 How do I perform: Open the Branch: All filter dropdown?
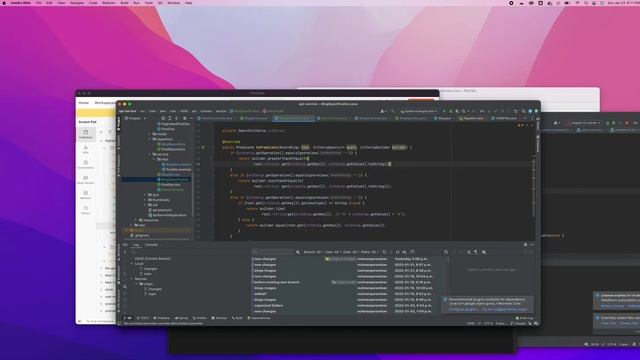pos(313,252)
